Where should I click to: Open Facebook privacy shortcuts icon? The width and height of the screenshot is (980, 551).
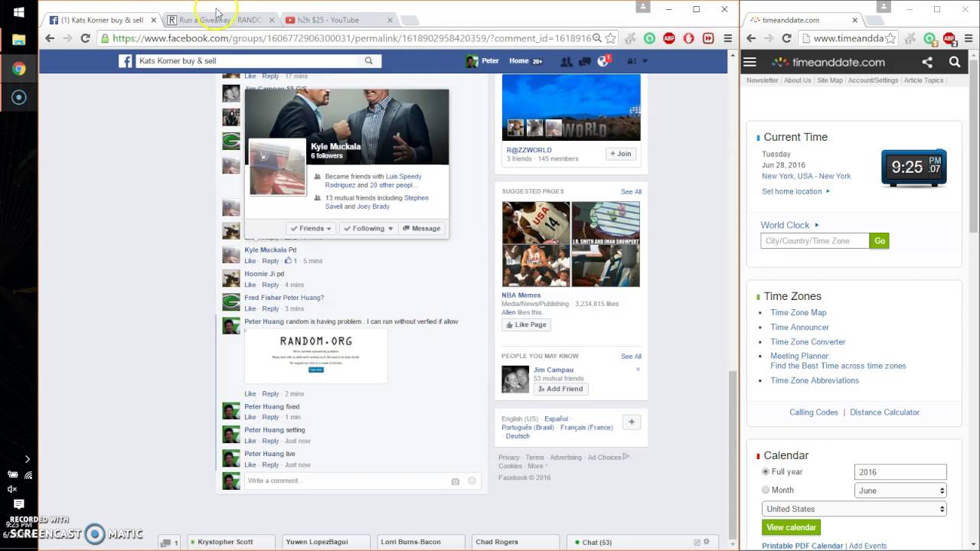[632, 61]
